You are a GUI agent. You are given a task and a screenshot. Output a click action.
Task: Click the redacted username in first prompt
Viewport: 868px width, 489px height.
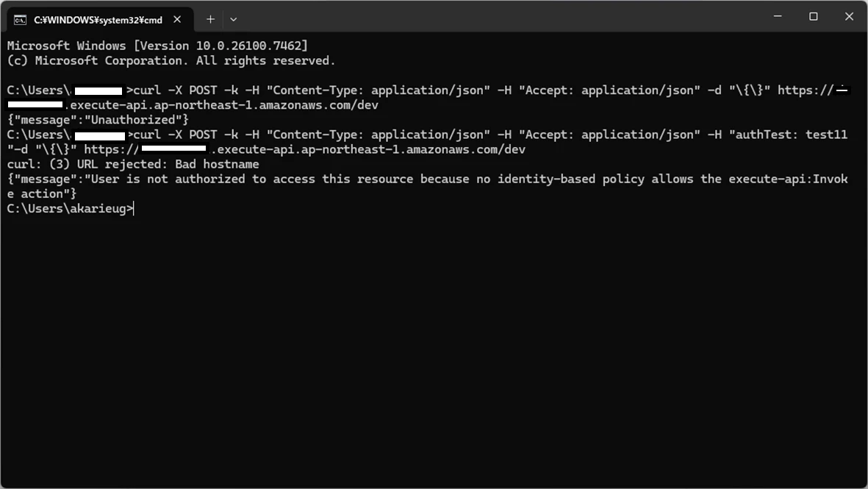point(98,91)
